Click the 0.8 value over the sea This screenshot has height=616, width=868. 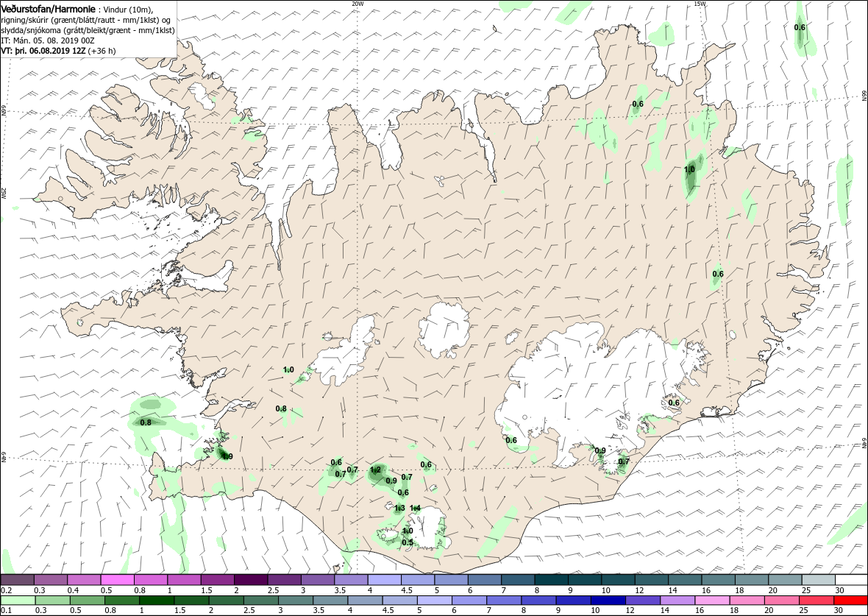coord(146,422)
